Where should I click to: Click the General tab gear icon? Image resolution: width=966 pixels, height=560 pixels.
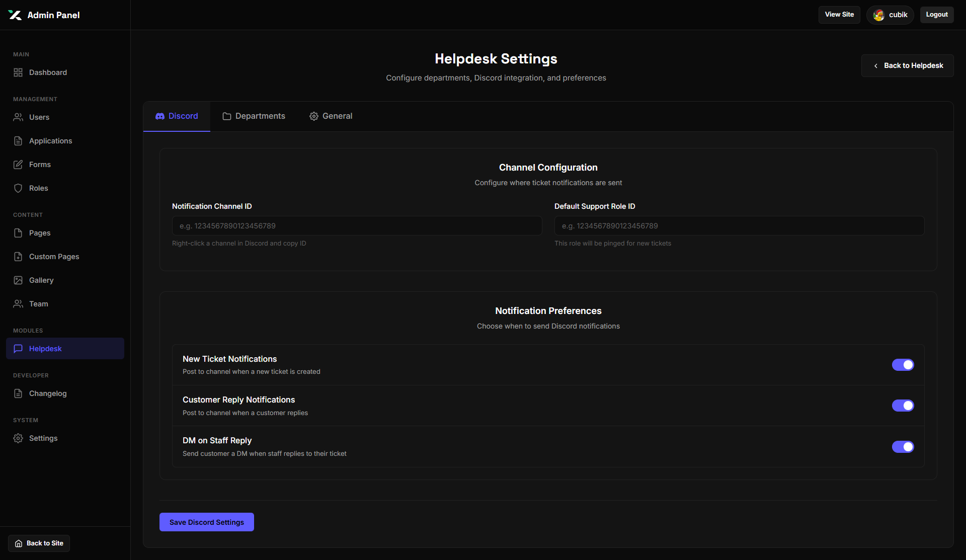click(x=314, y=116)
